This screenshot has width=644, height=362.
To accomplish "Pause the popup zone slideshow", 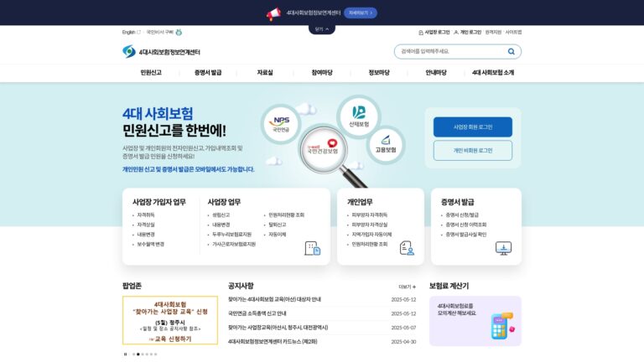I will click(125, 354).
